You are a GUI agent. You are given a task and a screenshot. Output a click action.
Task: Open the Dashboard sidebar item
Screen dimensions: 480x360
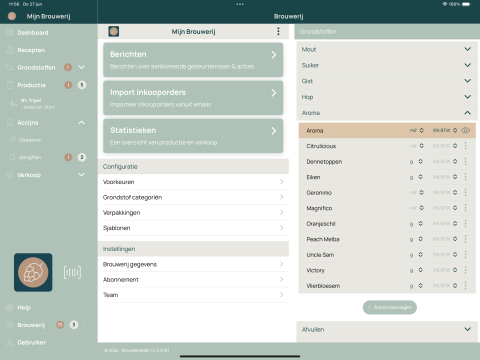(x=33, y=33)
